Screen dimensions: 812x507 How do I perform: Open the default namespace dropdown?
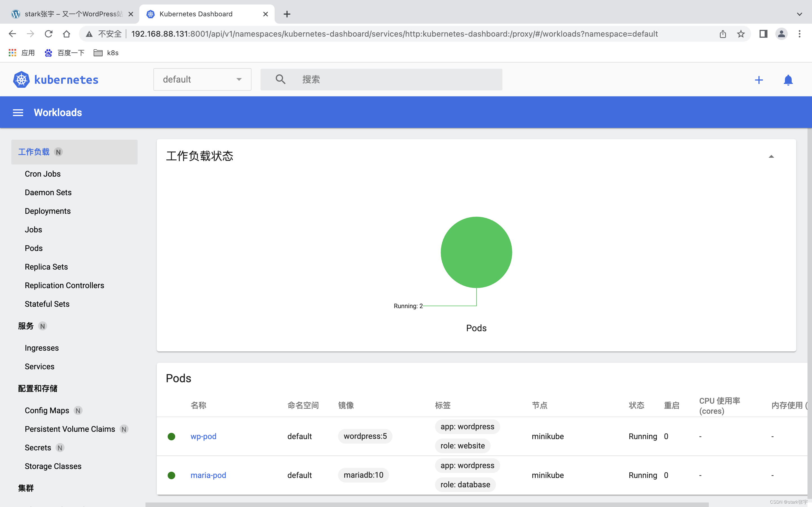202,79
